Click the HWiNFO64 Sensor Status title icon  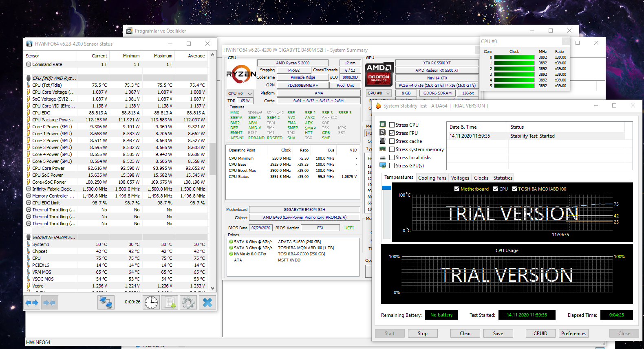coord(29,44)
